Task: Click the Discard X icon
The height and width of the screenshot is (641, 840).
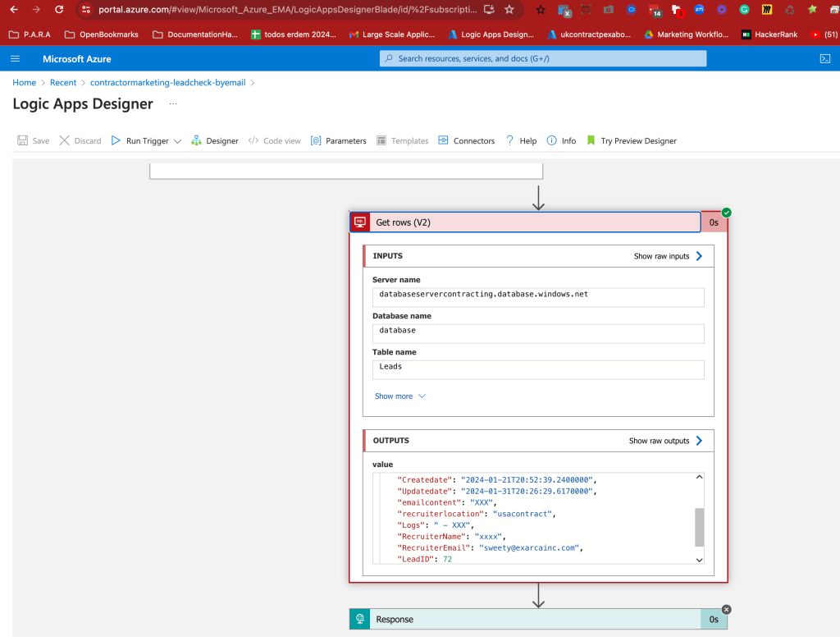Action: (64, 140)
